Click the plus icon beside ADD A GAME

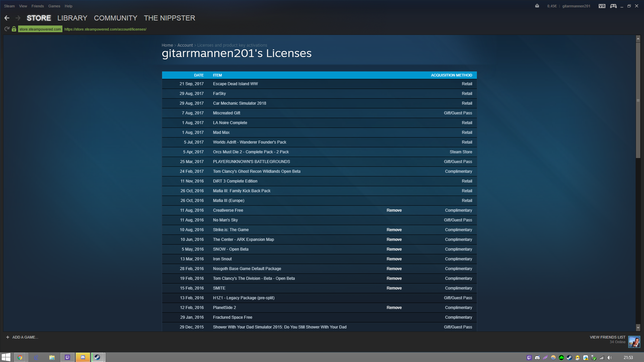pos(7,337)
